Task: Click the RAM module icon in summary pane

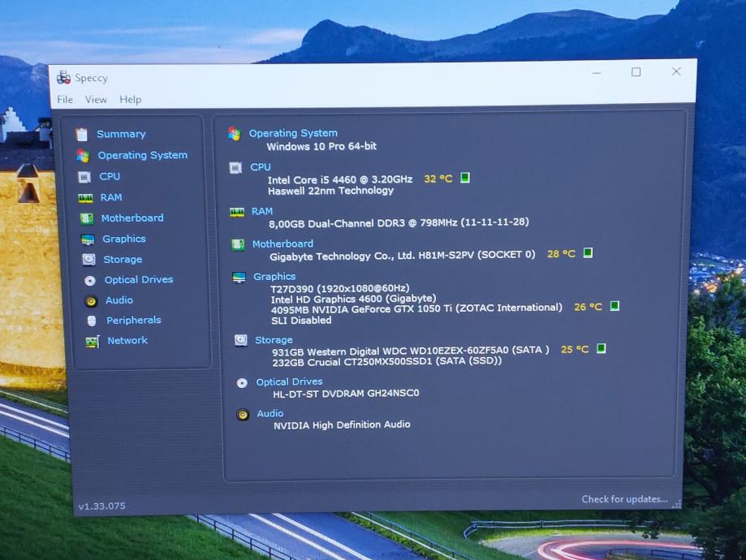Action: point(237,212)
